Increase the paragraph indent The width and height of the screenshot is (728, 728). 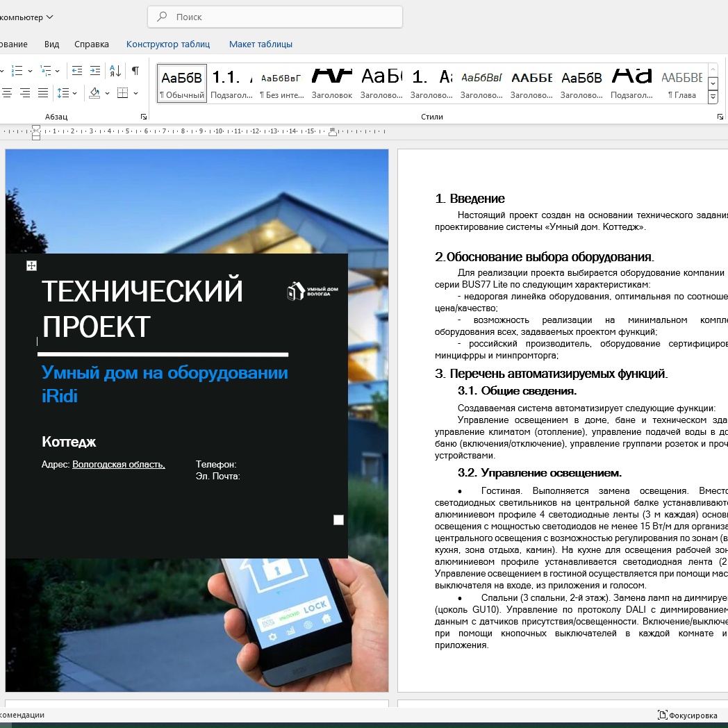(94, 71)
